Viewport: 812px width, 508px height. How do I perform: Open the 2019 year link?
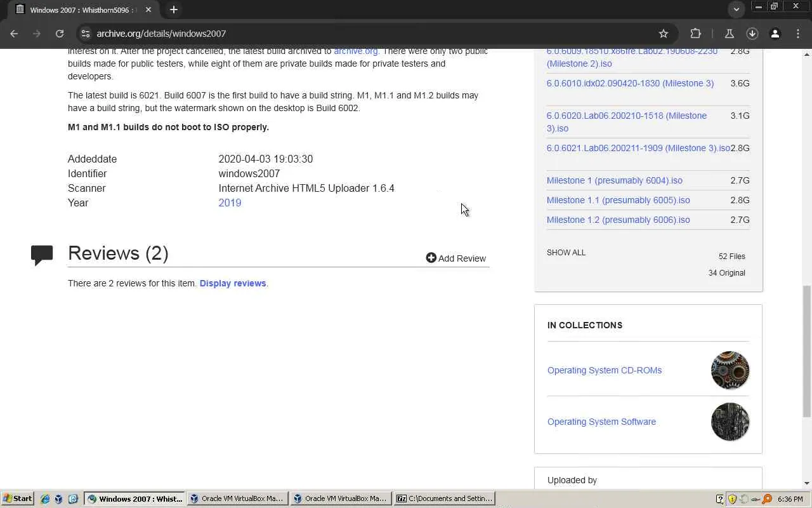pos(230,203)
